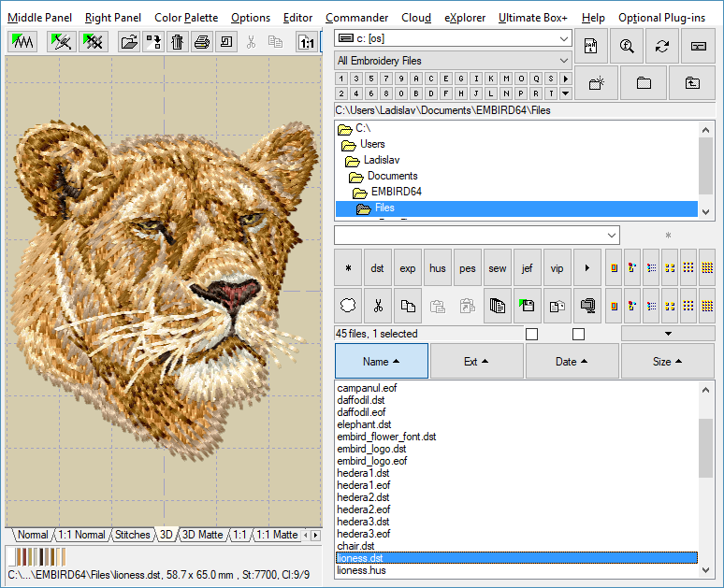The image size is (724, 588).
Task: Click the rename field icon beside refresh
Action: [x=698, y=46]
